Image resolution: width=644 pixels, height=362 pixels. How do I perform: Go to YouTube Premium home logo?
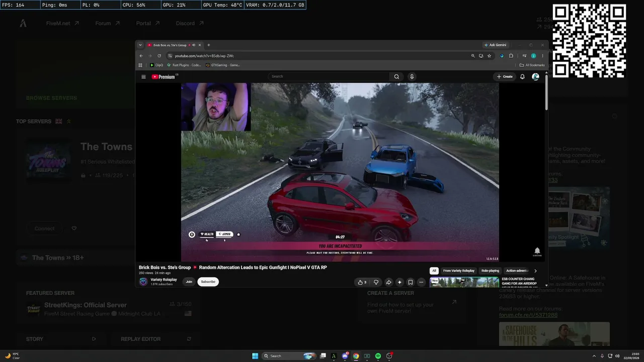[x=164, y=77]
